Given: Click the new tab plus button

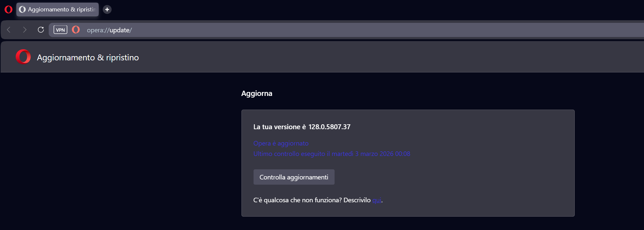Looking at the screenshot, I should (x=107, y=9).
